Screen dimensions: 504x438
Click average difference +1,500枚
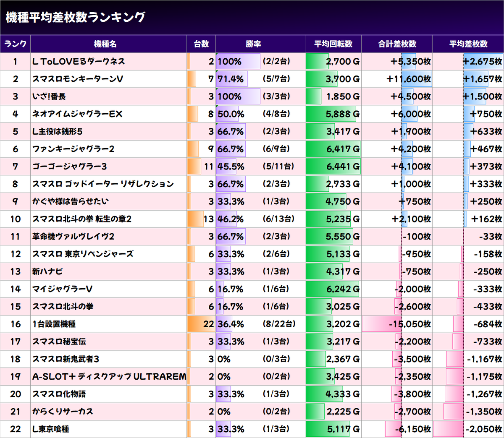(482, 96)
